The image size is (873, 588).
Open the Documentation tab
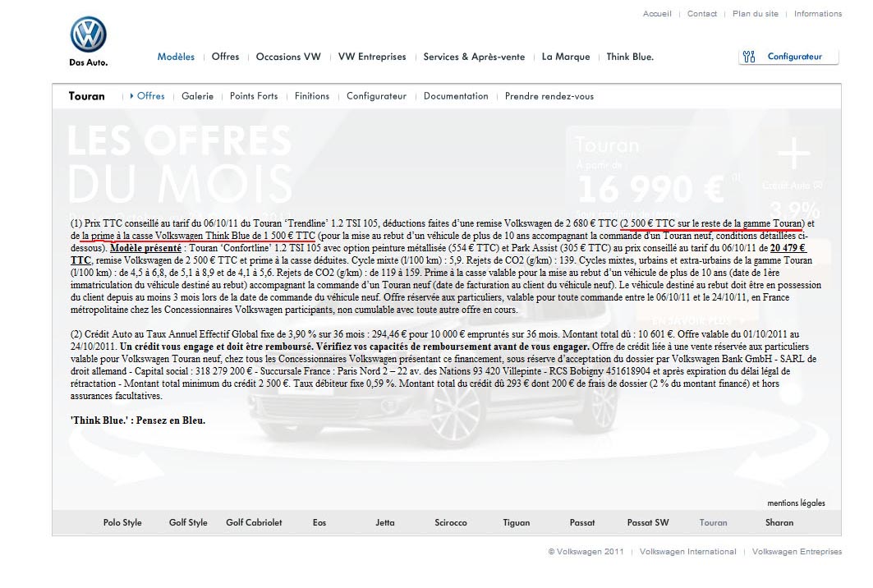[x=456, y=96]
